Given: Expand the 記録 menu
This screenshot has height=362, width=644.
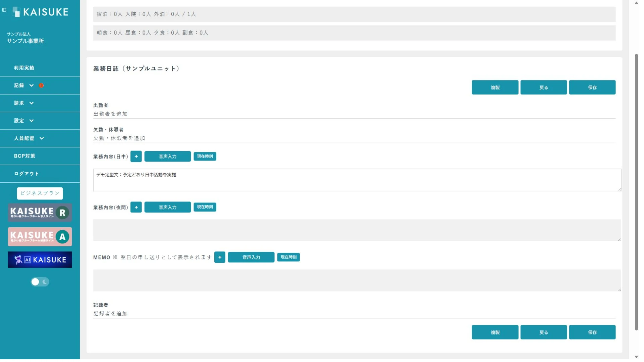Looking at the screenshot, I should (40, 85).
